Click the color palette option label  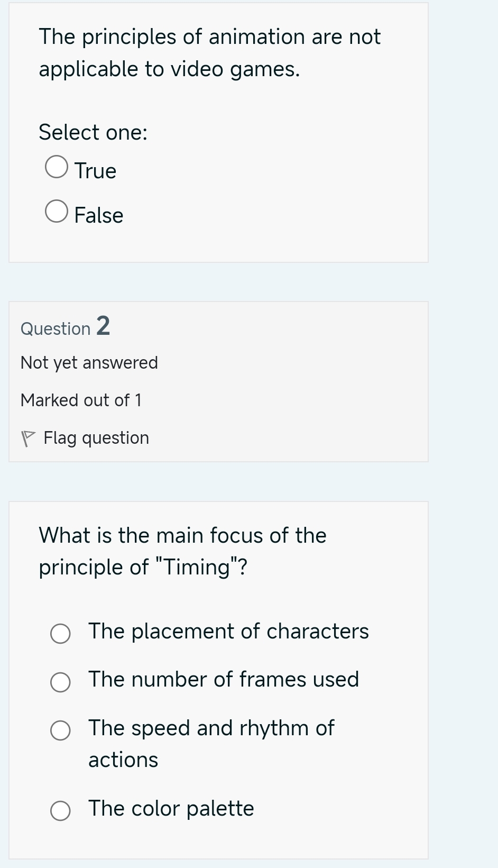[170, 808]
